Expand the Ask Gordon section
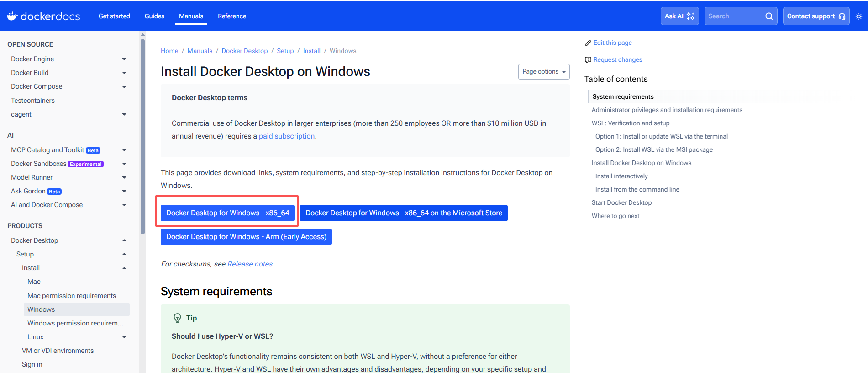Viewport: 868px width, 373px height. tap(124, 191)
